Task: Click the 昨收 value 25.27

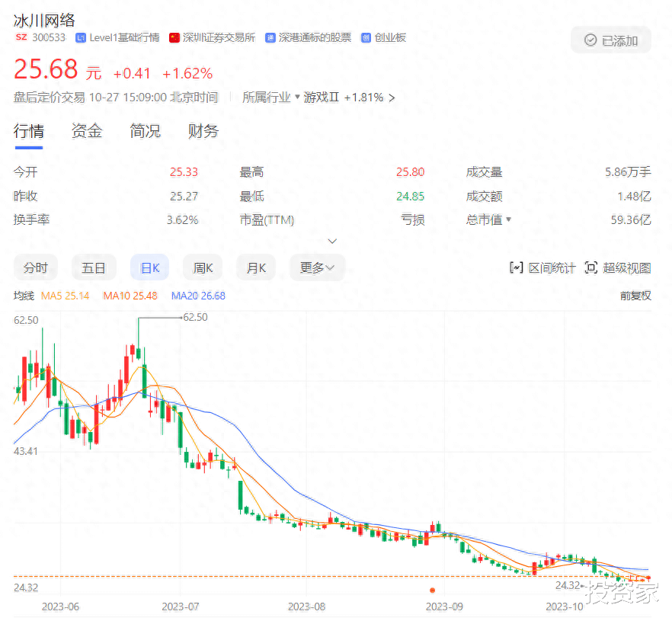Action: [184, 197]
